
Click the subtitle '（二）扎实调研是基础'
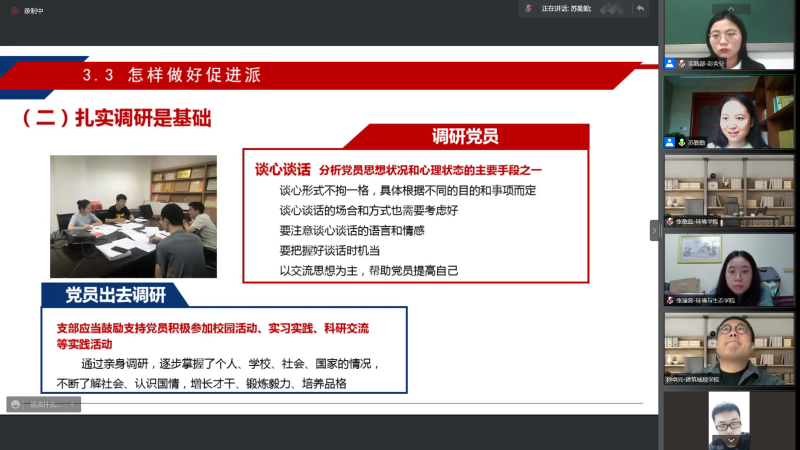point(115,118)
